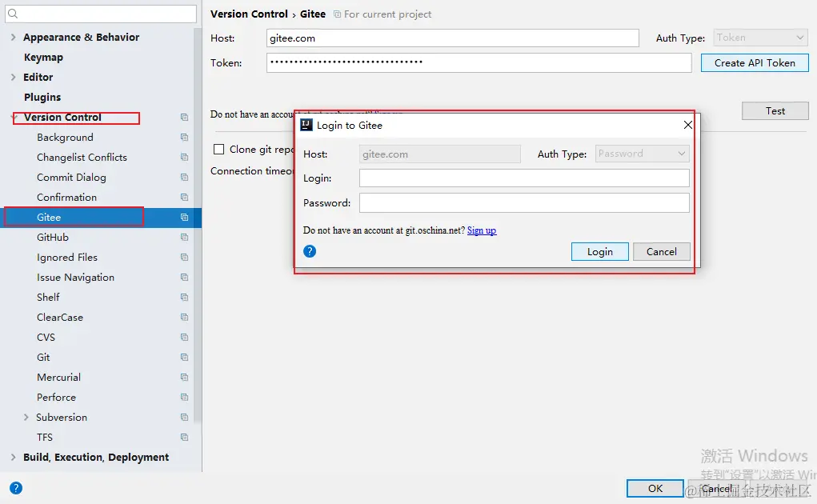Click project-level icon beside Gitee
The width and height of the screenshot is (817, 504).
[x=184, y=217]
